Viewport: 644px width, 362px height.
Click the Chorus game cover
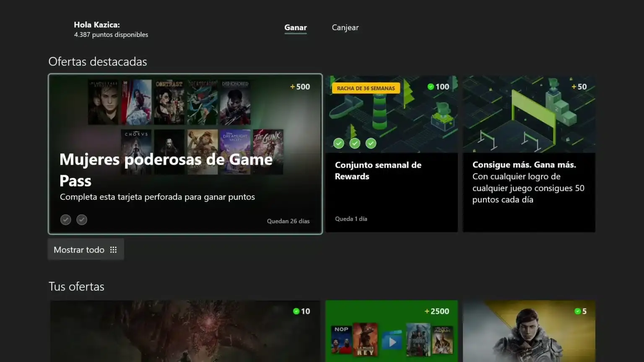tap(136, 152)
